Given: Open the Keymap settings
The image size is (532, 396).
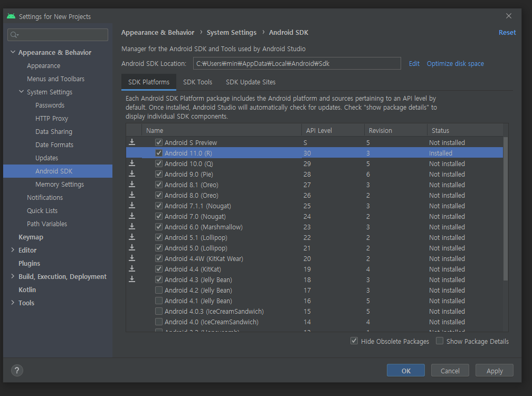Looking at the screenshot, I should [x=31, y=237].
